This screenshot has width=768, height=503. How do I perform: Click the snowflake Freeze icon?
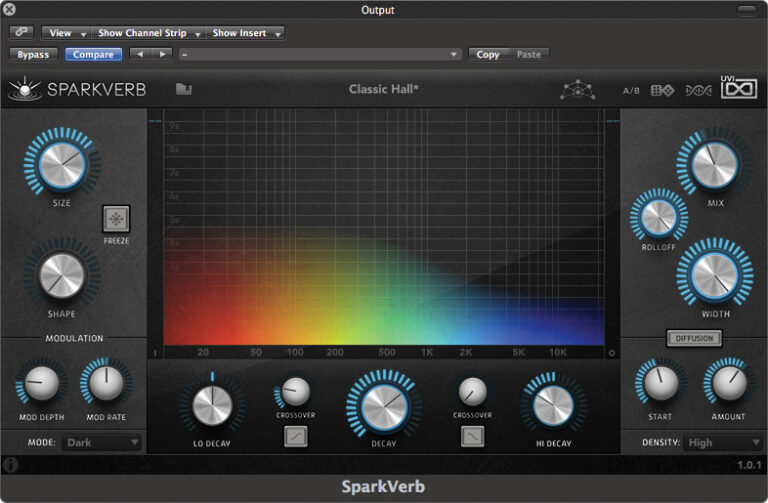coord(116,218)
